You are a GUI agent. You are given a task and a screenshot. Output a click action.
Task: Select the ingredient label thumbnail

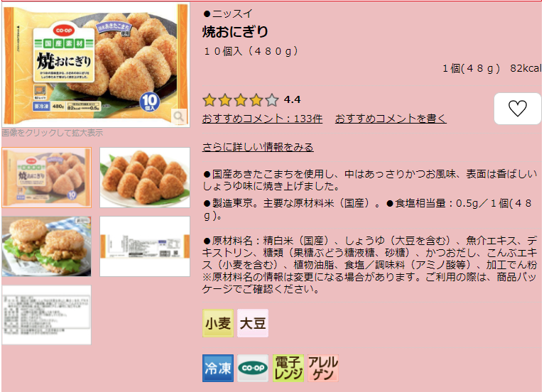(46, 315)
